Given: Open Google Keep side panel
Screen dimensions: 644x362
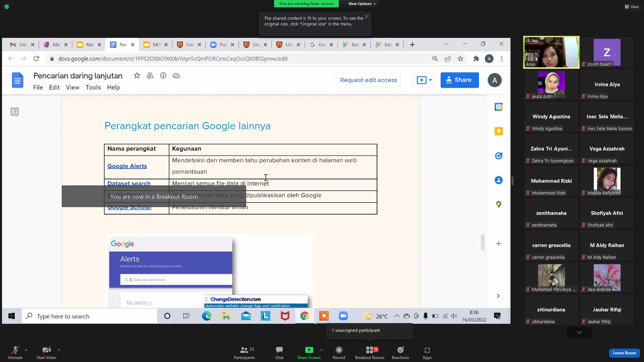Looking at the screenshot, I should [x=499, y=131].
